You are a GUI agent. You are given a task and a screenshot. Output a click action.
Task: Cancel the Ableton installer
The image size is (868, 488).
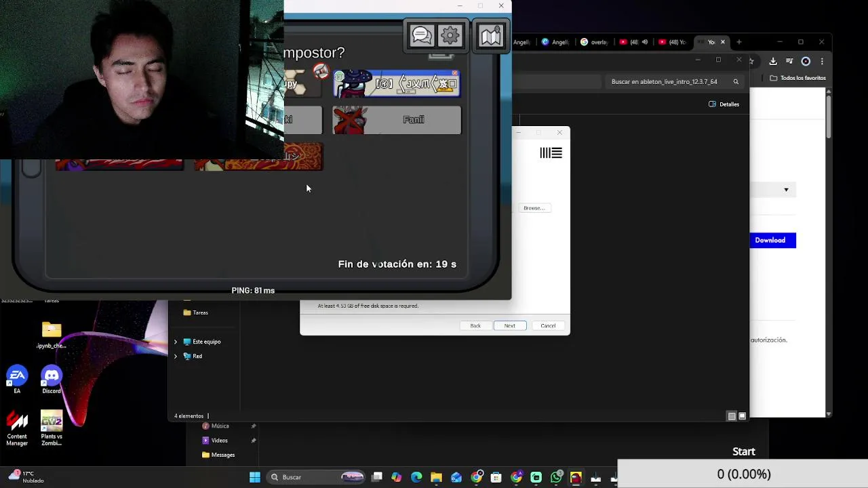click(548, 326)
